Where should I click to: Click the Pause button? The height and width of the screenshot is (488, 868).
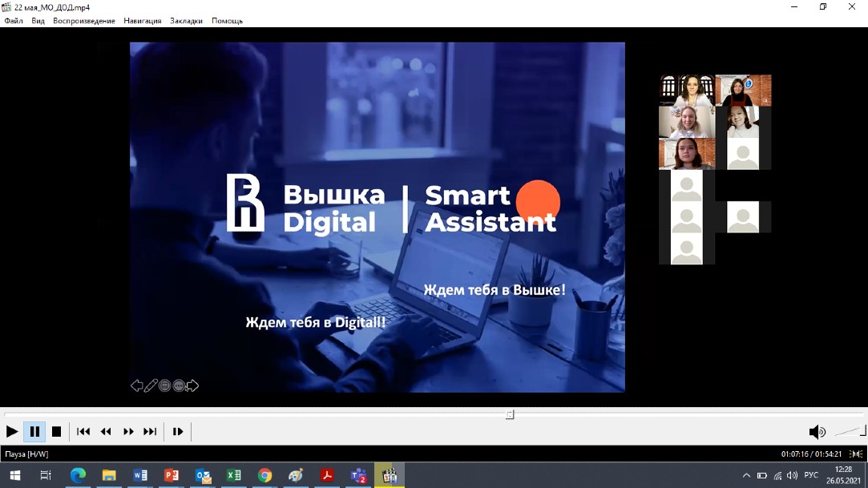pyautogui.click(x=34, y=432)
